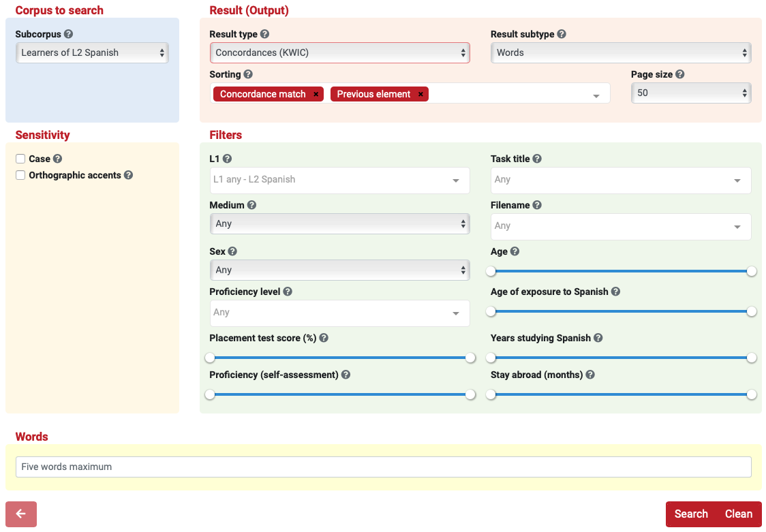
Task: Remove the Concordance match sorting tag
Action: point(316,94)
